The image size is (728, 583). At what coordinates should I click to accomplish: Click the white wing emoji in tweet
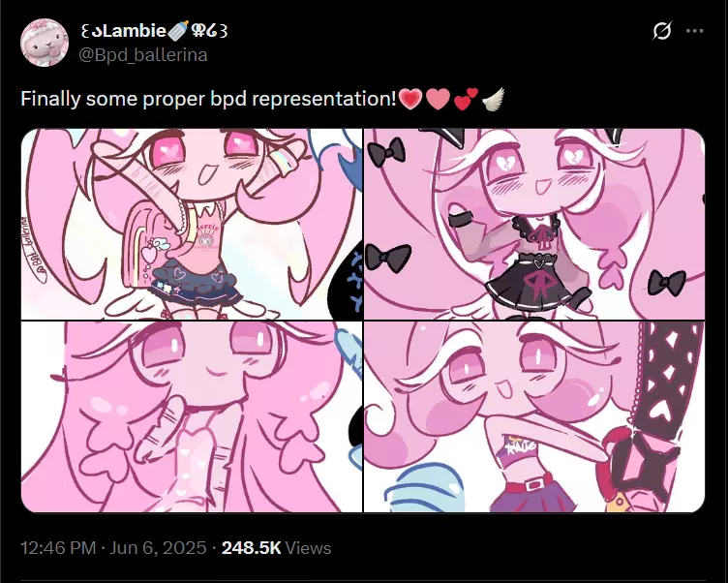pyautogui.click(x=493, y=99)
